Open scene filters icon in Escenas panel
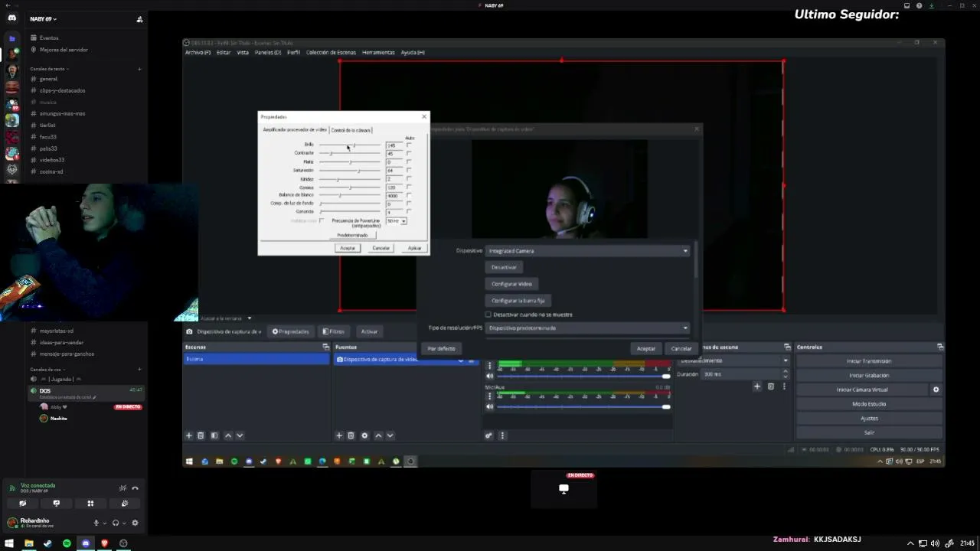 [214, 435]
